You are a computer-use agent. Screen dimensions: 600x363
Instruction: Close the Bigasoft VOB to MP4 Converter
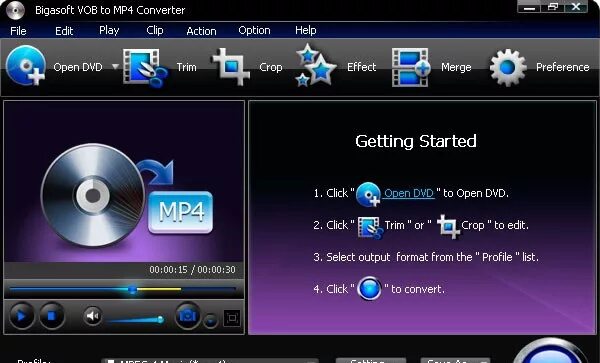[x=576, y=7]
